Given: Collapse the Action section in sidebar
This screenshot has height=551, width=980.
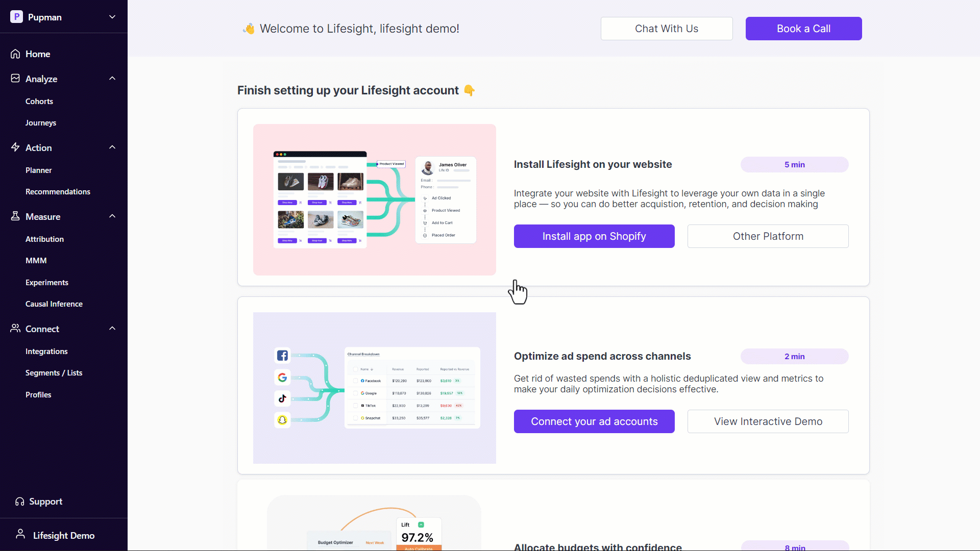Looking at the screenshot, I should [x=112, y=147].
